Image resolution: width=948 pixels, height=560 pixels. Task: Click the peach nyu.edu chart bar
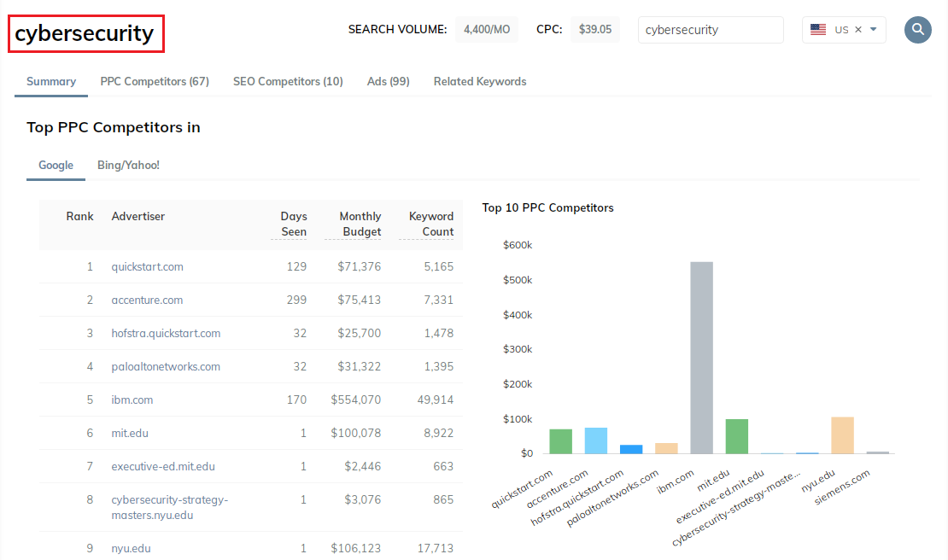(842, 435)
